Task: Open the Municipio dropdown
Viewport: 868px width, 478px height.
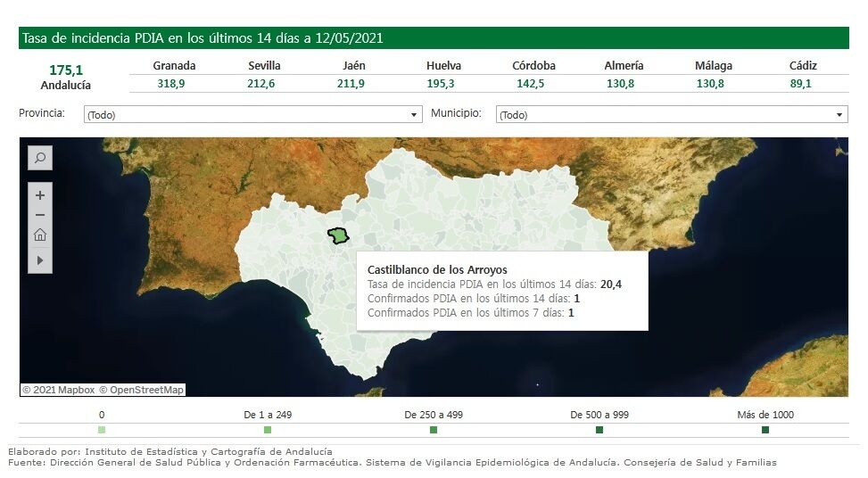Action: (671, 115)
